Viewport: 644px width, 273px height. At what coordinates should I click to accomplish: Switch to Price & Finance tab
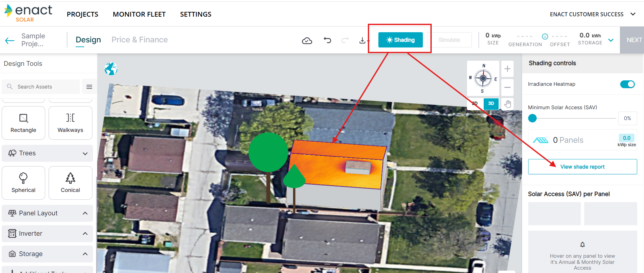pyautogui.click(x=140, y=40)
